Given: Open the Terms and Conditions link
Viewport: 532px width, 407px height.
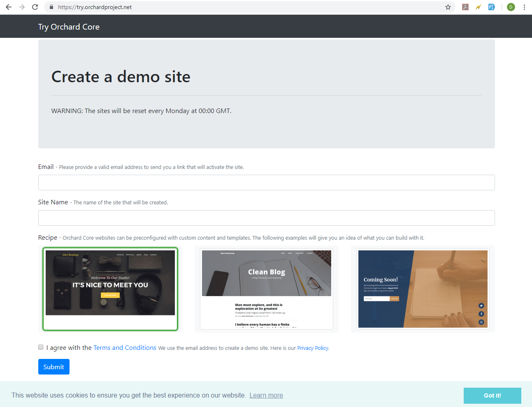Looking at the screenshot, I should pyautogui.click(x=125, y=348).
